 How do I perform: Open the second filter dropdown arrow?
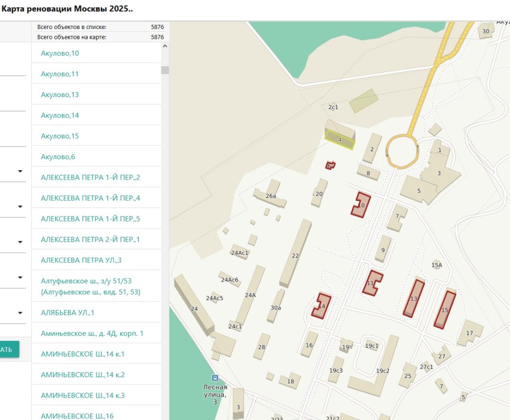(20, 207)
